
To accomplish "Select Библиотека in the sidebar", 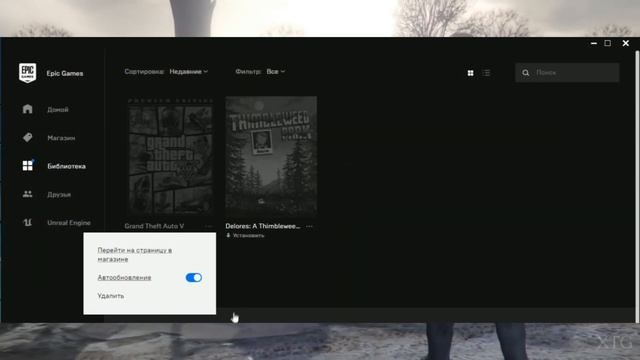I will coord(66,166).
